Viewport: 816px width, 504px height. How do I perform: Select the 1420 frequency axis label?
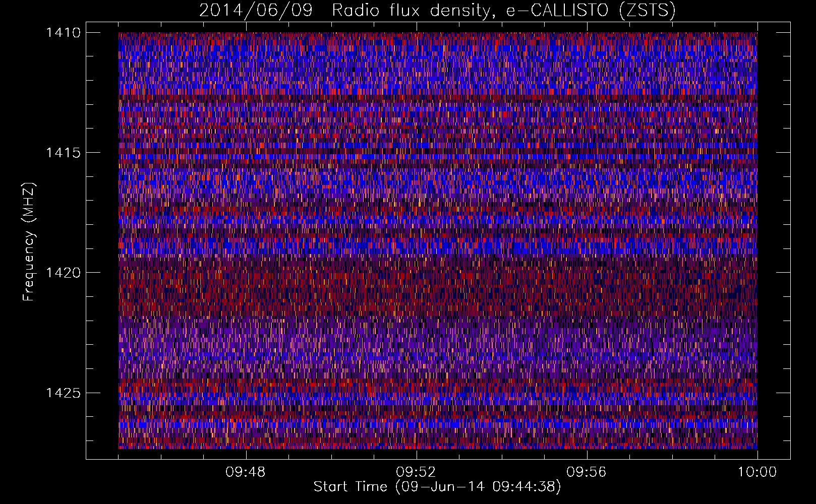pos(63,273)
